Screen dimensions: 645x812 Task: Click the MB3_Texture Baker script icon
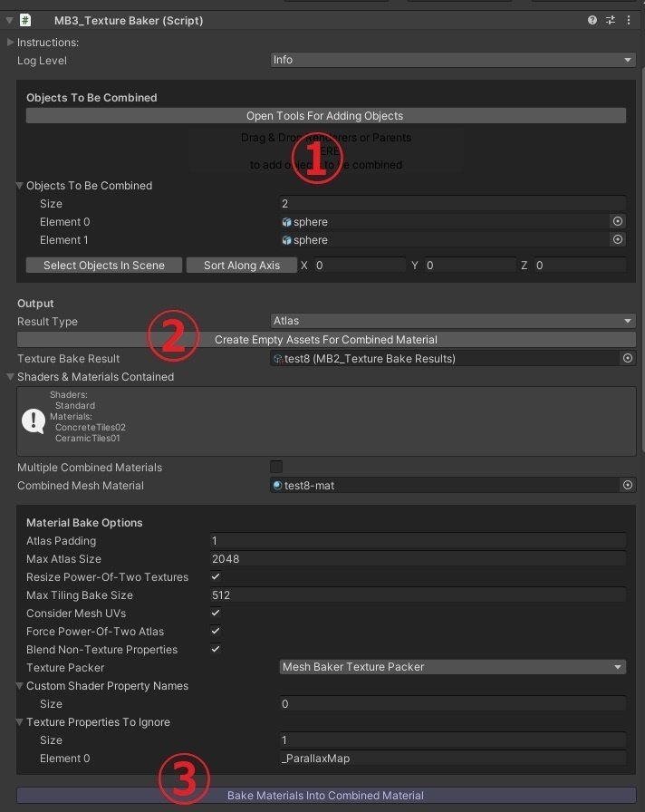24,20
